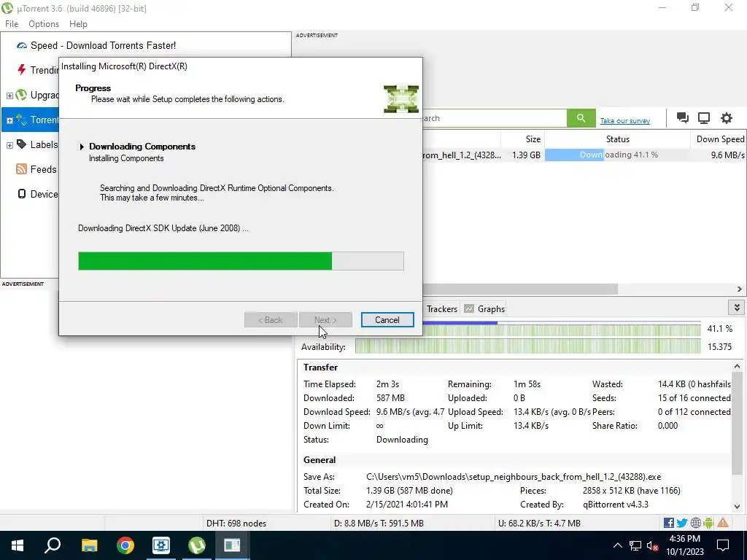Open the Windows notification center
The width and height of the screenshot is (747, 560).
[723, 545]
